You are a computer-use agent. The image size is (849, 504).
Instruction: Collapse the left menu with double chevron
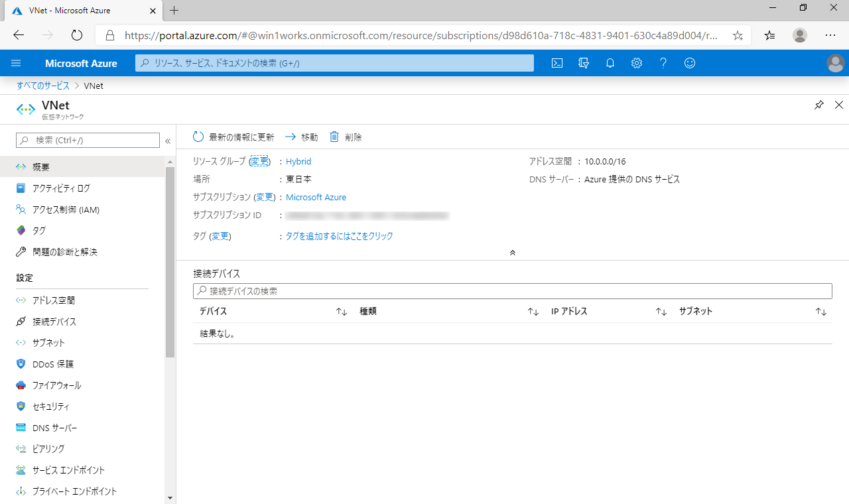pyautogui.click(x=168, y=141)
